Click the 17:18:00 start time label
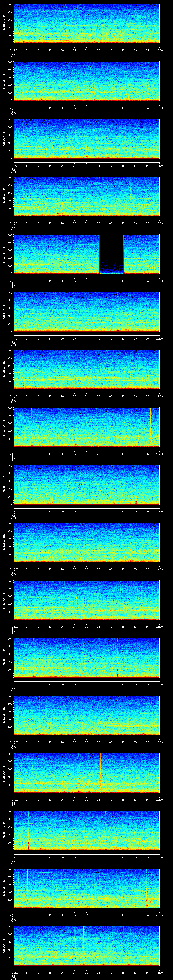Screen dimensions: 173x980 [13, 281]
